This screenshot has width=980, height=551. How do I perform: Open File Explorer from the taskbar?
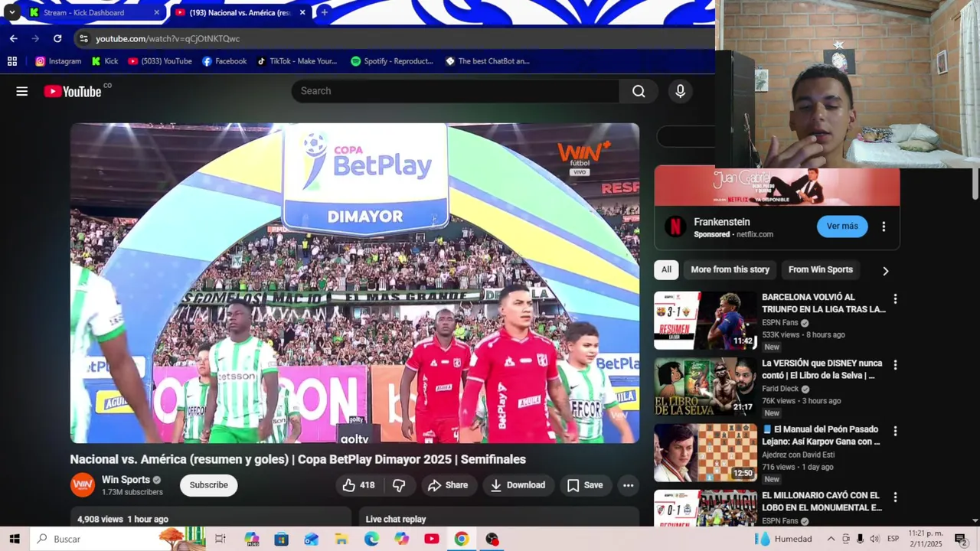(341, 539)
